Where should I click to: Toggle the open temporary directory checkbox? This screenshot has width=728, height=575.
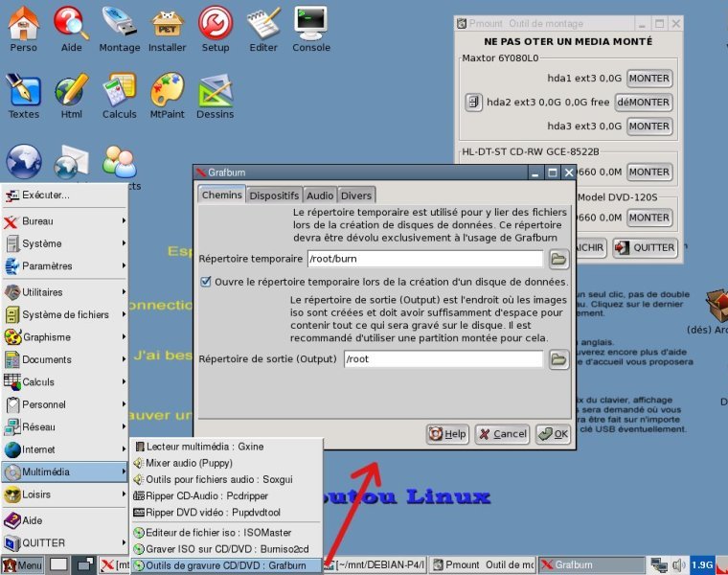click(206, 282)
